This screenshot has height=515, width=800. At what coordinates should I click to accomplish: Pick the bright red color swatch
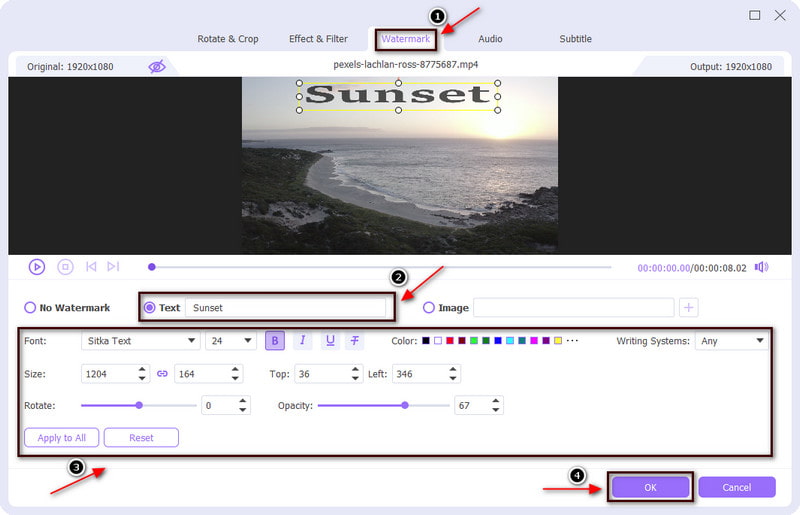click(x=450, y=340)
